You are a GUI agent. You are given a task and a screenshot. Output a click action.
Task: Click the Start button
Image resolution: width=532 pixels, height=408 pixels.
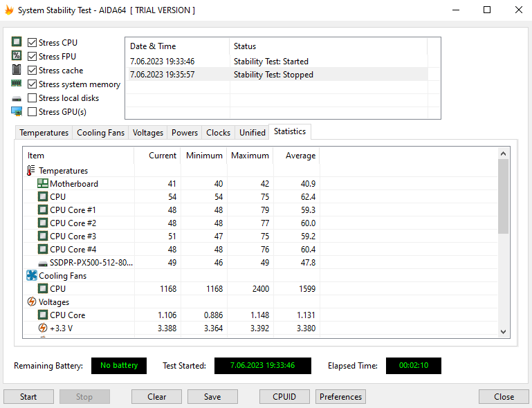click(x=28, y=396)
